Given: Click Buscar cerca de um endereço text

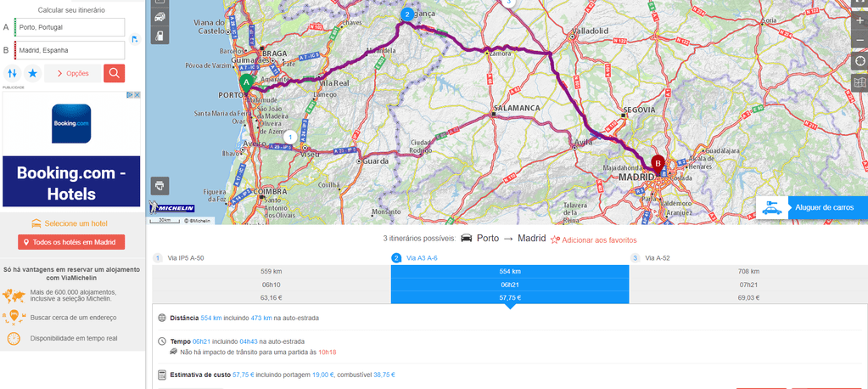Looking at the screenshot, I should pos(74,318).
